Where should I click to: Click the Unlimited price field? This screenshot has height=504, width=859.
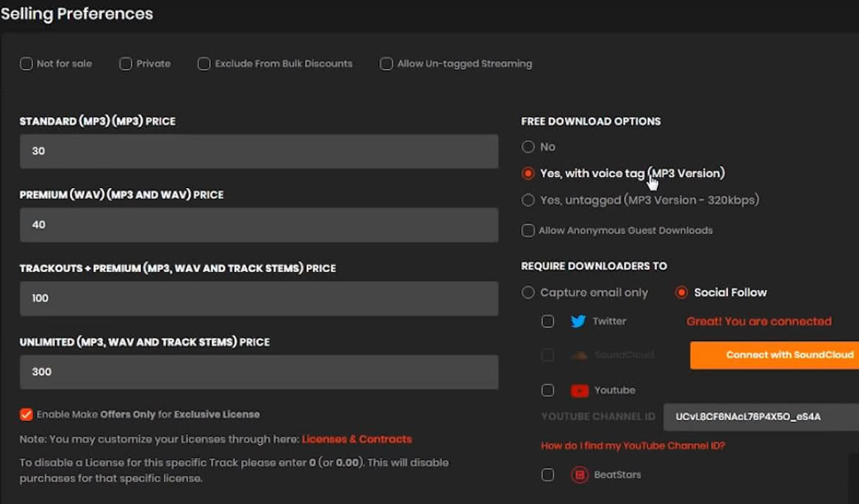pyautogui.click(x=259, y=372)
